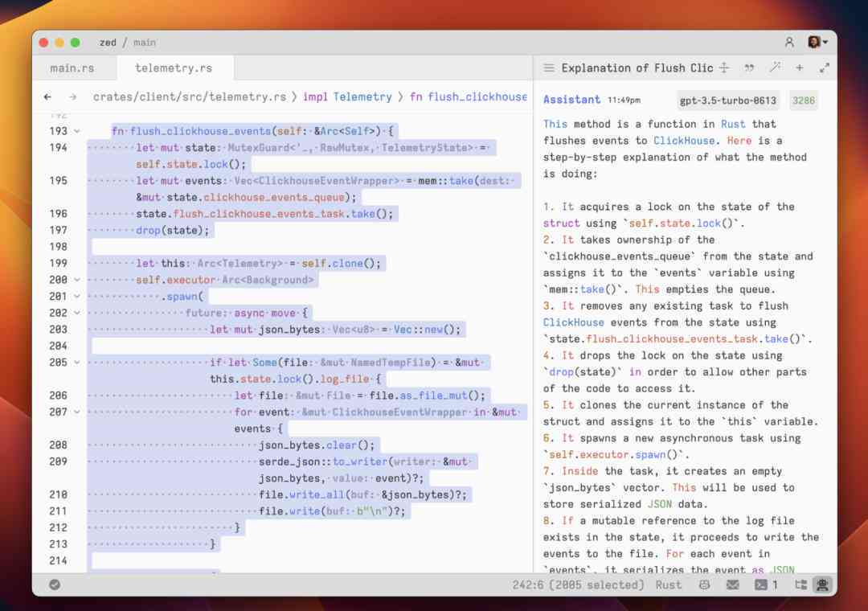Screen dimensions: 868x611
Task: Click the magic wand assist icon
Action: click(775, 68)
